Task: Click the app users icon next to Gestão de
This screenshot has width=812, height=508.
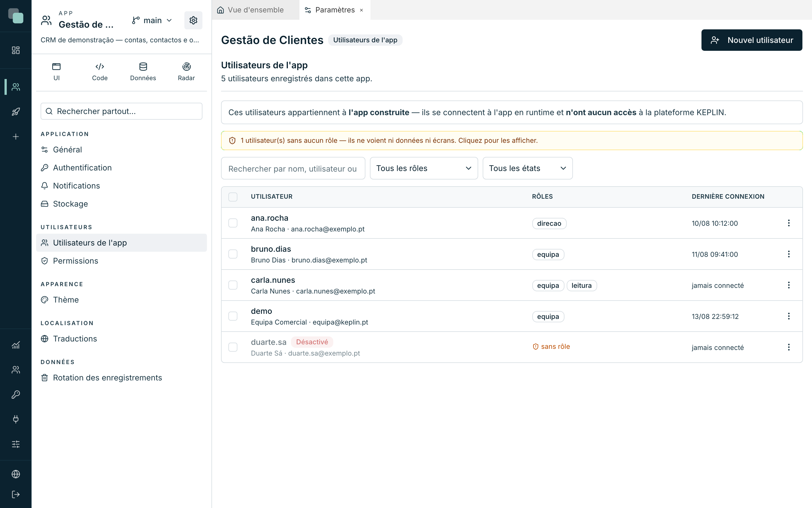Action: [x=46, y=21]
